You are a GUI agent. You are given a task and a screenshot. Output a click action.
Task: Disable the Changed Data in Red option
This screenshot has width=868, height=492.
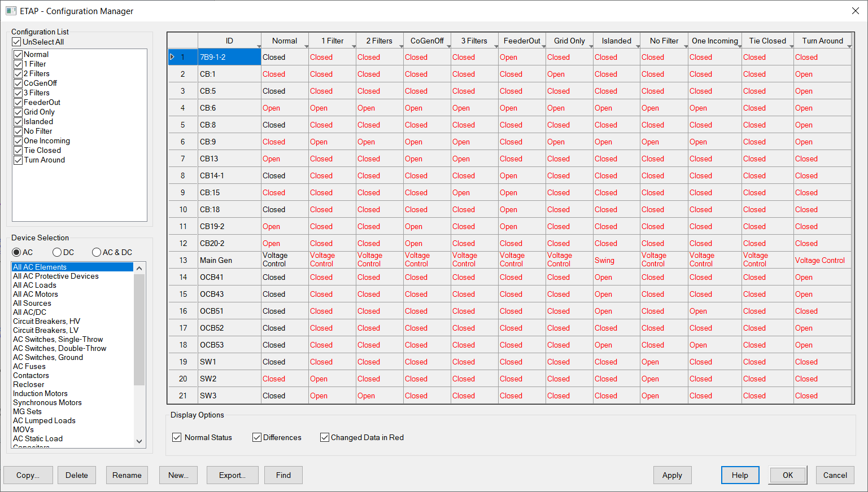(x=325, y=437)
